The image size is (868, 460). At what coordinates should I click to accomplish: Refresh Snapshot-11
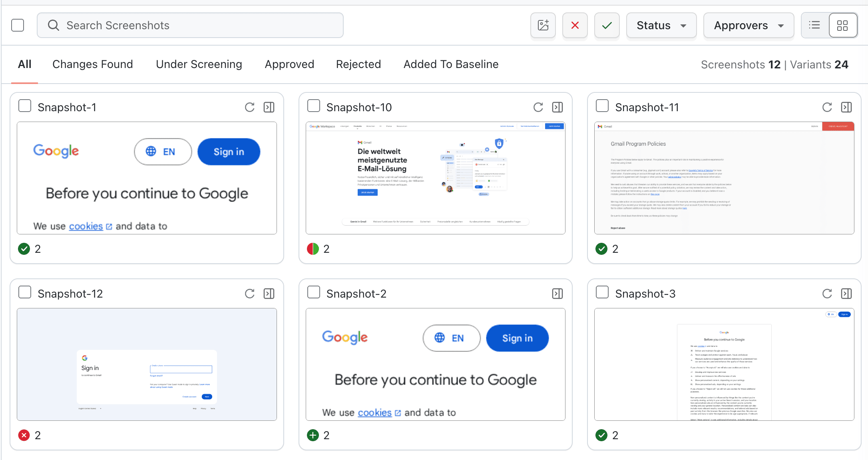click(826, 107)
